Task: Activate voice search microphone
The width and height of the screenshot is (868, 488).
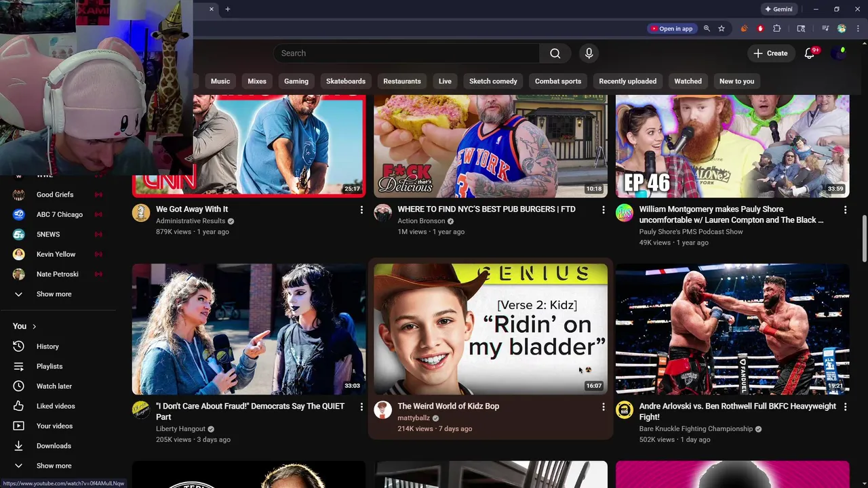Action: pyautogui.click(x=589, y=54)
